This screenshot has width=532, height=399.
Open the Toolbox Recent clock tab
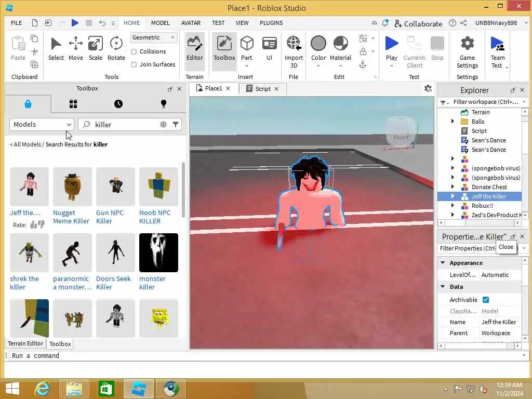coord(118,104)
